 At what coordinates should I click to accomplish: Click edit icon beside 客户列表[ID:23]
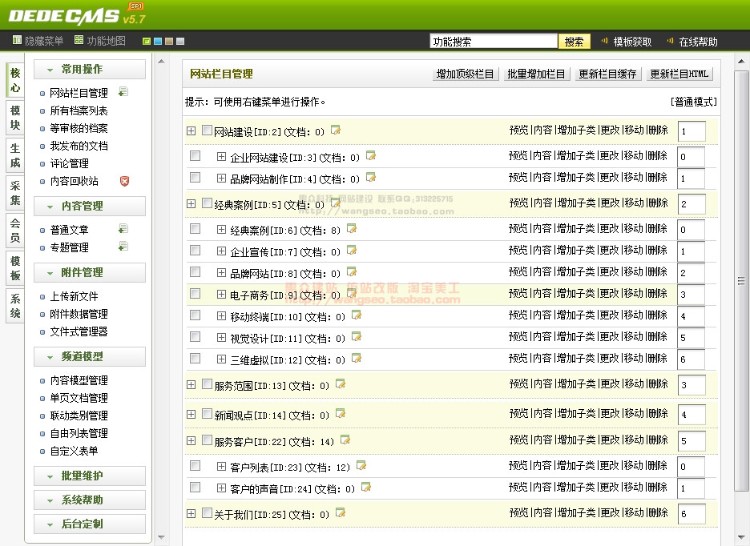point(361,465)
